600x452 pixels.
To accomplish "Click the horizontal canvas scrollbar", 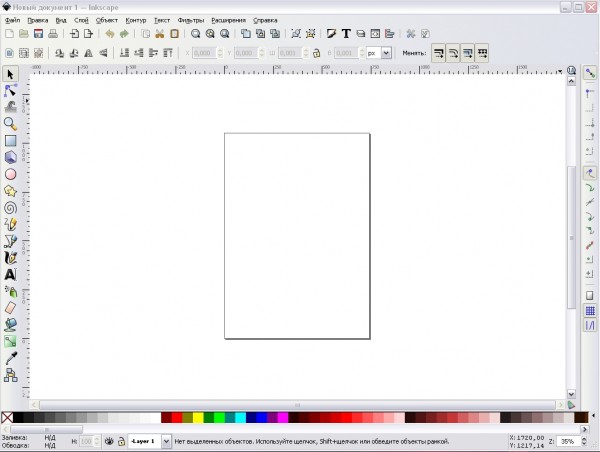I will (x=297, y=405).
